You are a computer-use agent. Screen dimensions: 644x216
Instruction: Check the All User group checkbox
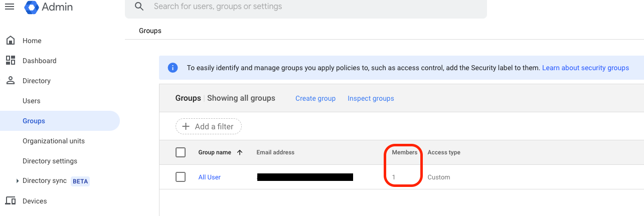click(181, 177)
